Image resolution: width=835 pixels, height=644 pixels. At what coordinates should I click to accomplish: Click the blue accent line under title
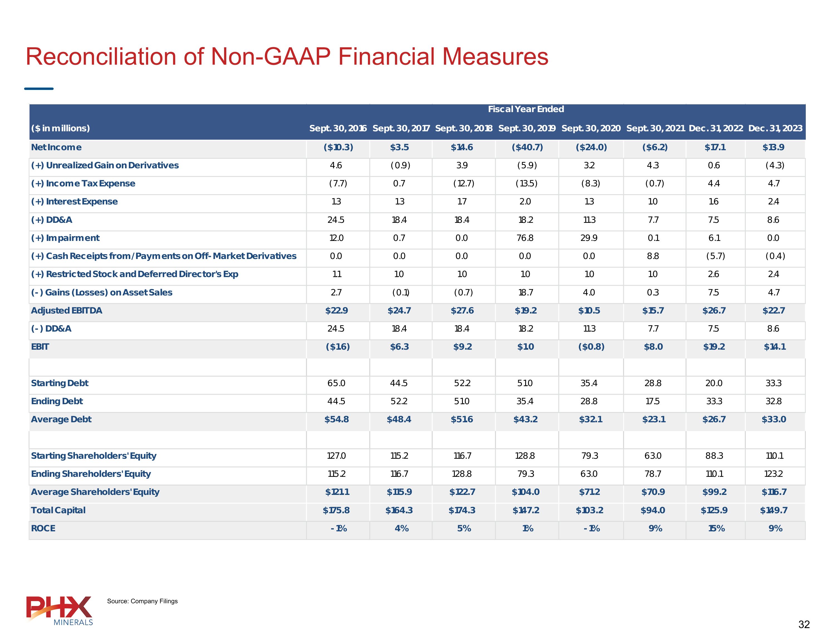coord(39,89)
